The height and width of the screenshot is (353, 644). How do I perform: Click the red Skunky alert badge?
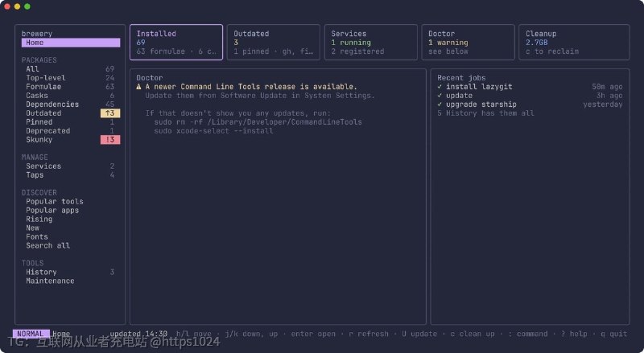(110, 140)
